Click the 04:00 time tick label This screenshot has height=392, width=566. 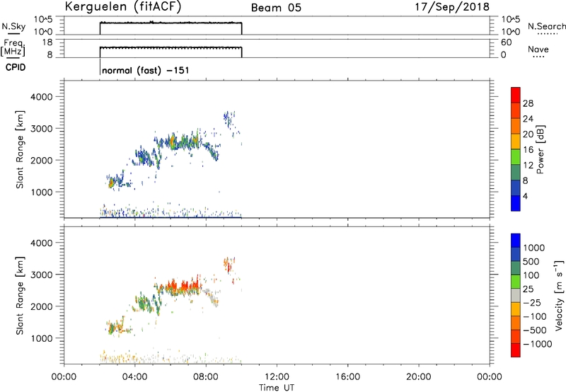pyautogui.click(x=134, y=377)
